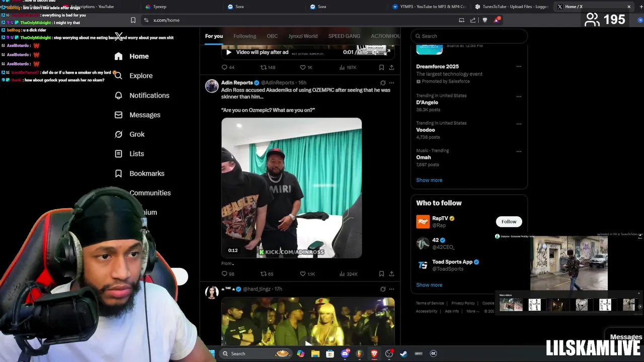Show more trending topics
This screenshot has height=362, width=644.
click(x=429, y=180)
